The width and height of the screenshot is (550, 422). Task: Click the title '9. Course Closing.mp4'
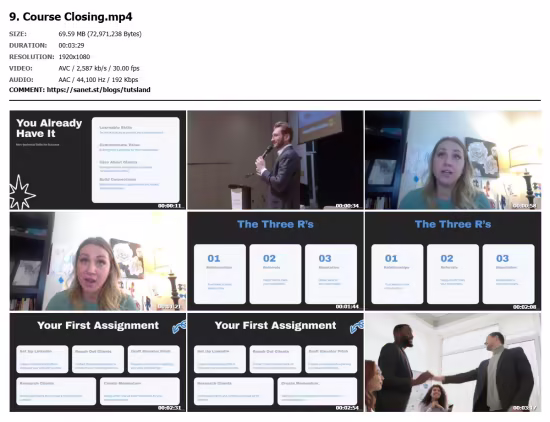point(71,17)
